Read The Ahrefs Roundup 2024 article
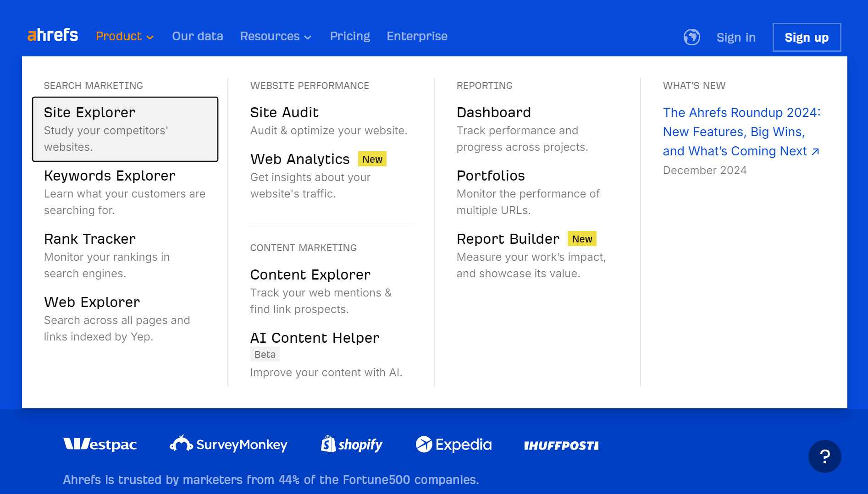 pyautogui.click(x=741, y=132)
